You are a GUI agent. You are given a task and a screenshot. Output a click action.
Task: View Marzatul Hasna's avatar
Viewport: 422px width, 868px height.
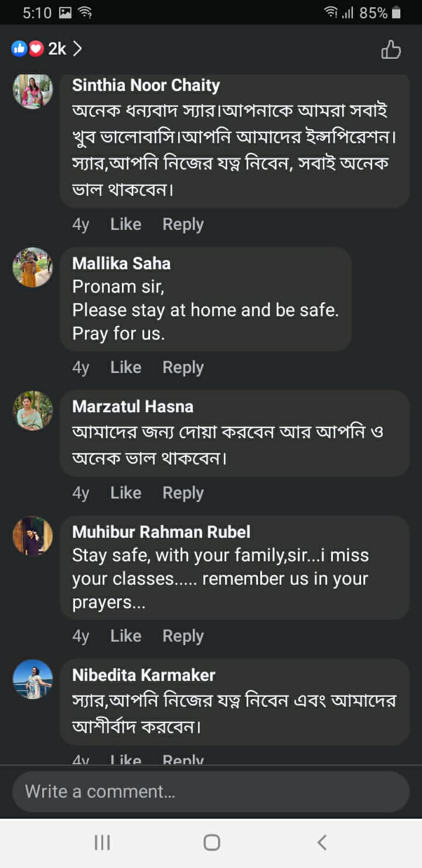(33, 411)
